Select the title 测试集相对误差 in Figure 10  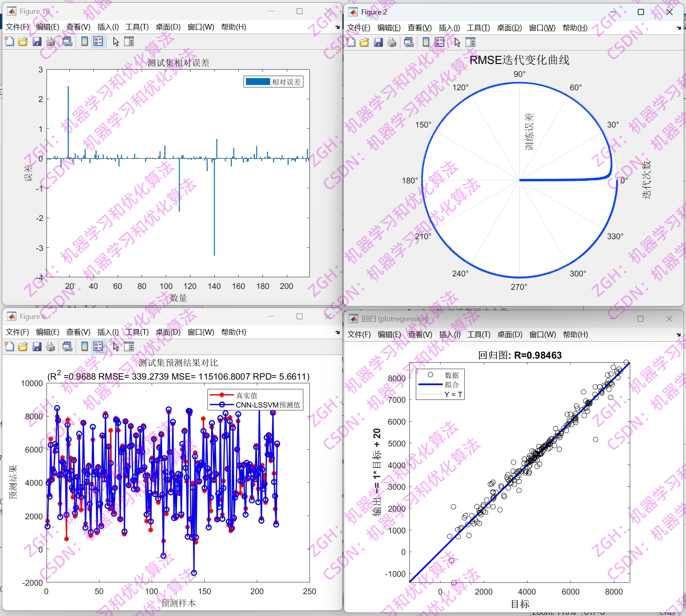pyautogui.click(x=178, y=63)
